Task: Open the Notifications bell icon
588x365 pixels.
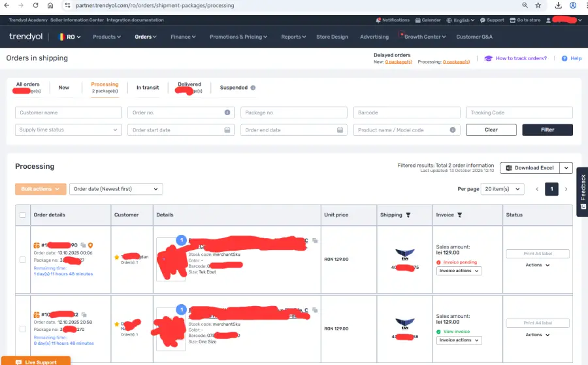Action: click(x=379, y=20)
